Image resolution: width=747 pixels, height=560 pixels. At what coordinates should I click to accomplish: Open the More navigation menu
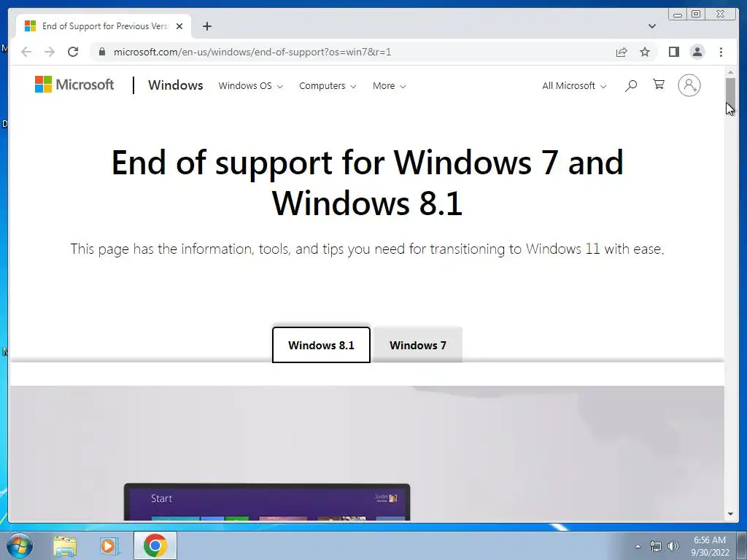point(389,86)
